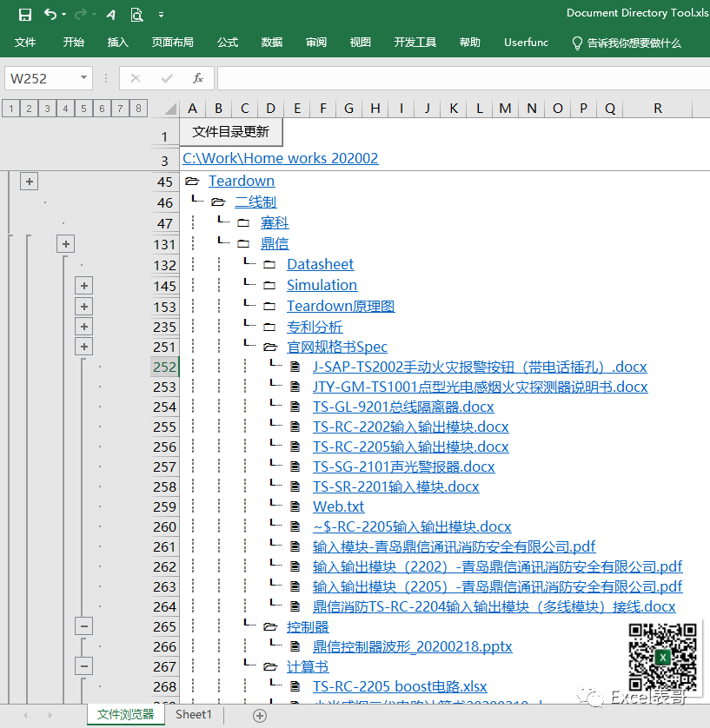Click the Select All corner triangle

coord(170,109)
